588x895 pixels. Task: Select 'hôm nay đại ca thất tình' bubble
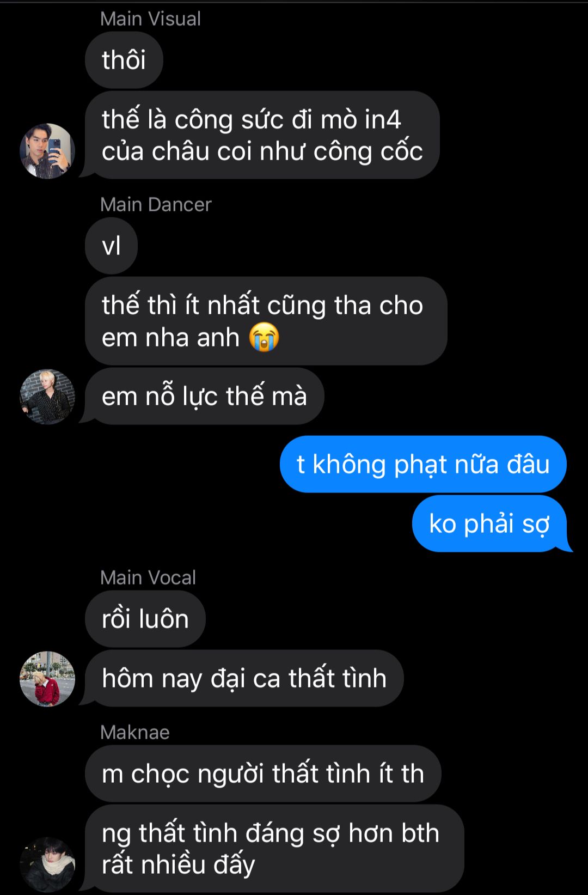244,678
